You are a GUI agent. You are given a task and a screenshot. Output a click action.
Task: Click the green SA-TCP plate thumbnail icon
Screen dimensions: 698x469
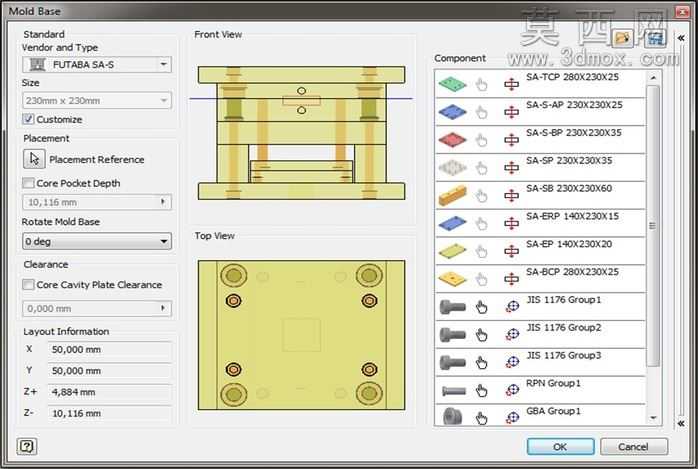tap(452, 84)
